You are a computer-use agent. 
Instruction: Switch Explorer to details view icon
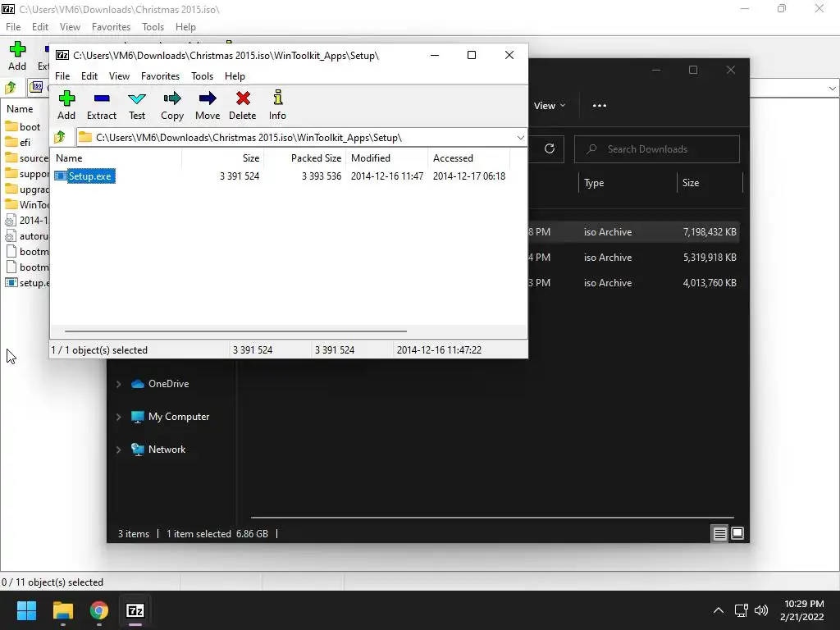click(719, 533)
